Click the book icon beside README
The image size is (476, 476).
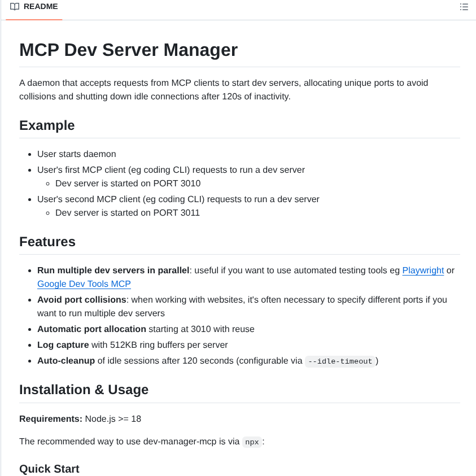15,7
